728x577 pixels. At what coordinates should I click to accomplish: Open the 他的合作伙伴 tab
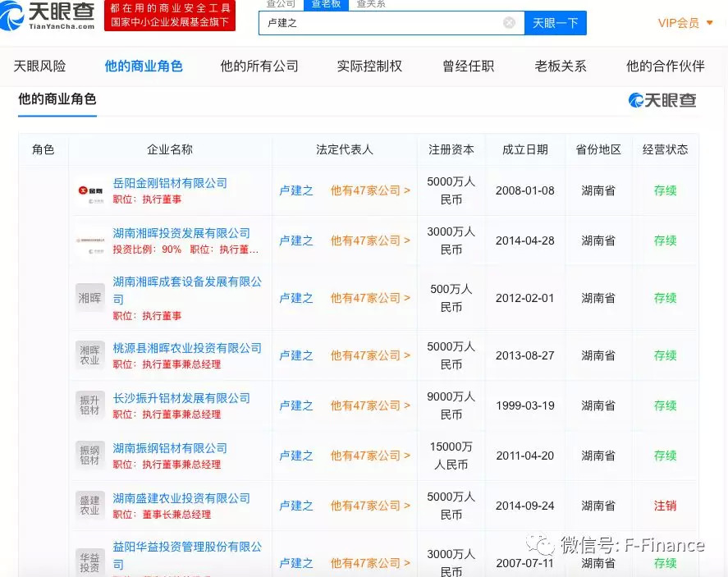(666, 66)
